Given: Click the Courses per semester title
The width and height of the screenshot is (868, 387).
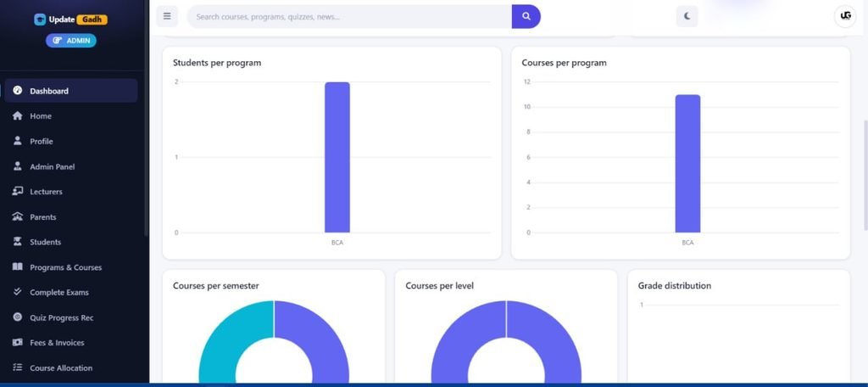Looking at the screenshot, I should click(x=216, y=285).
